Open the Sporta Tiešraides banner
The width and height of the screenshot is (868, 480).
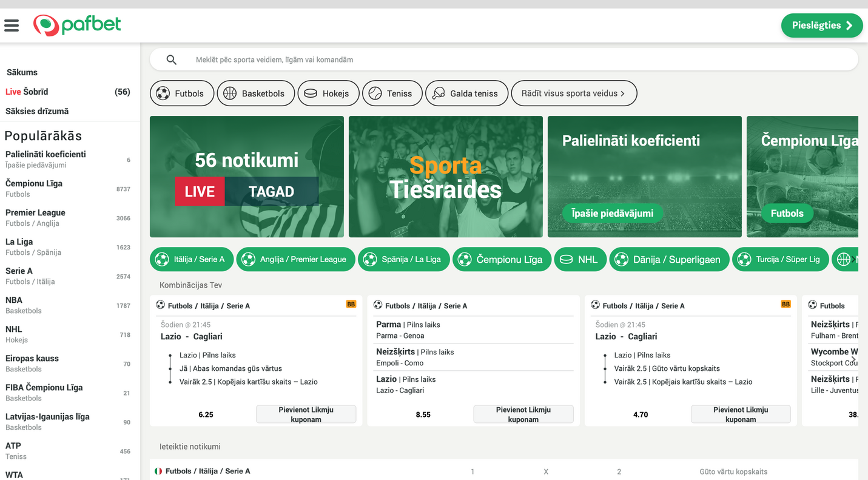446,177
